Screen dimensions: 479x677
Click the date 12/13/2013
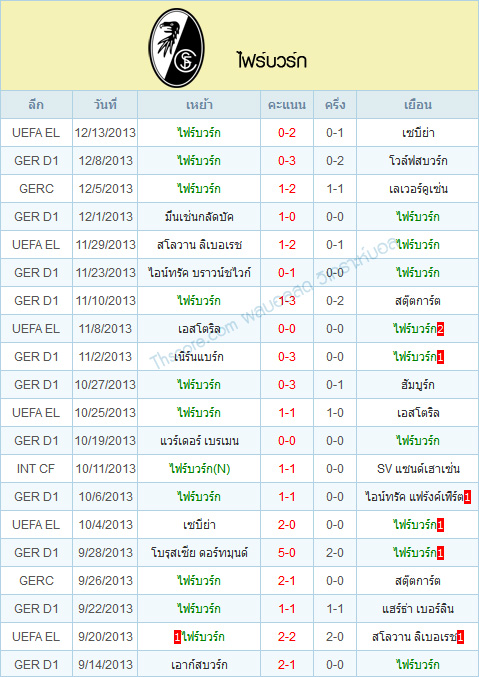(105, 133)
